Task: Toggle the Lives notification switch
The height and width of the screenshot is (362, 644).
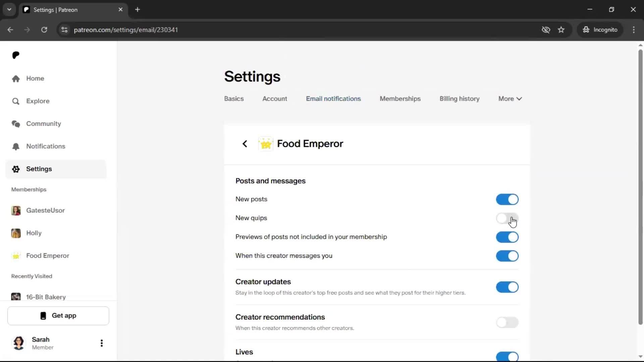Action: (x=507, y=357)
